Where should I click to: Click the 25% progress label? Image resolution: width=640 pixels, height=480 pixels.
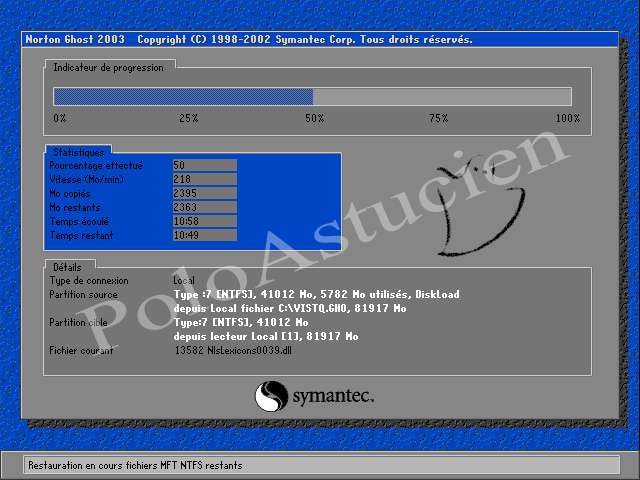tap(189, 118)
